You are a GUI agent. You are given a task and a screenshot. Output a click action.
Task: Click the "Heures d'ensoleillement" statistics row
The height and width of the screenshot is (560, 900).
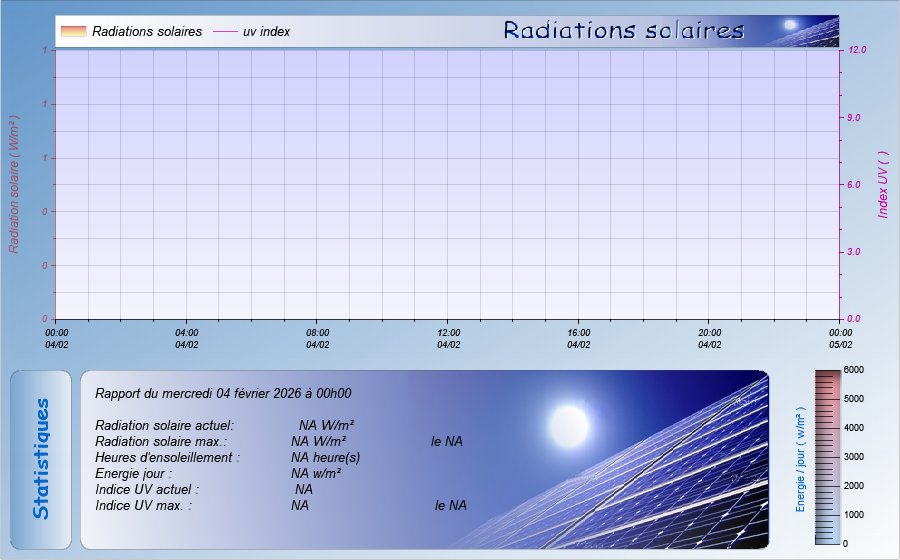pos(168,457)
